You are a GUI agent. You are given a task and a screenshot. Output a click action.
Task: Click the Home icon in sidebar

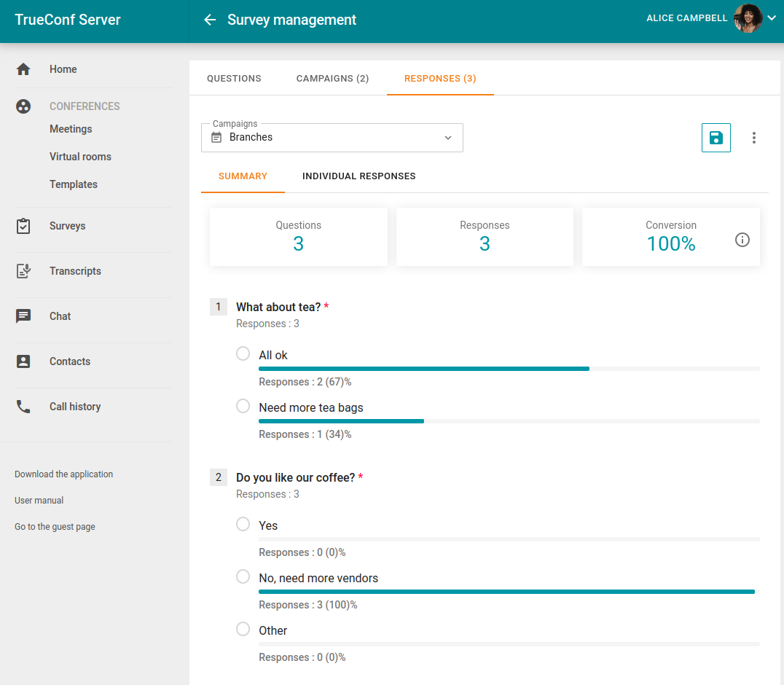pyautogui.click(x=23, y=69)
